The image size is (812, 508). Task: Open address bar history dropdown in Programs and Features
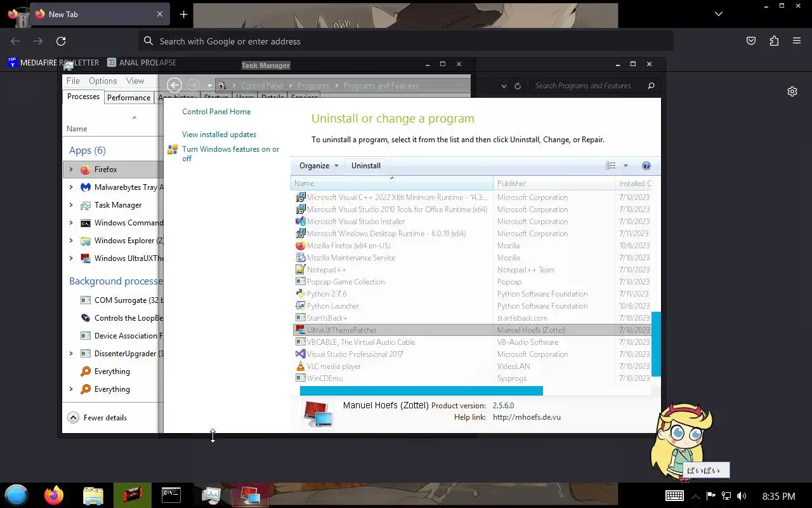(504, 86)
